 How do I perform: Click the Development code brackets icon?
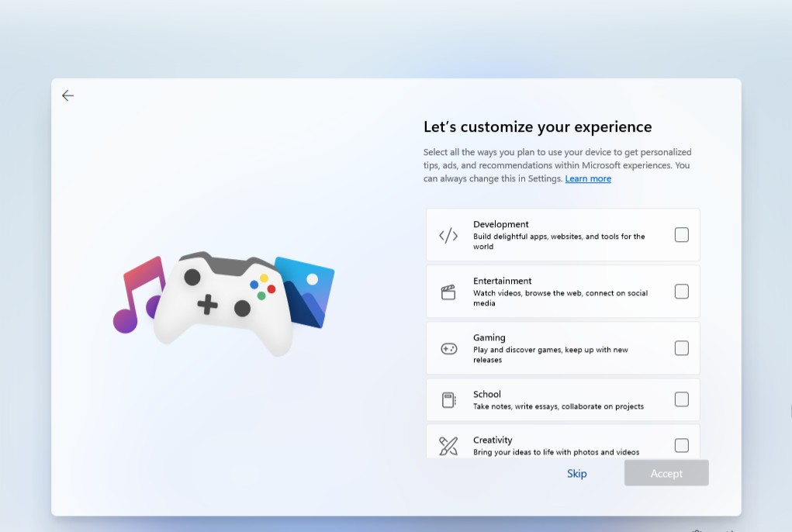(448, 236)
